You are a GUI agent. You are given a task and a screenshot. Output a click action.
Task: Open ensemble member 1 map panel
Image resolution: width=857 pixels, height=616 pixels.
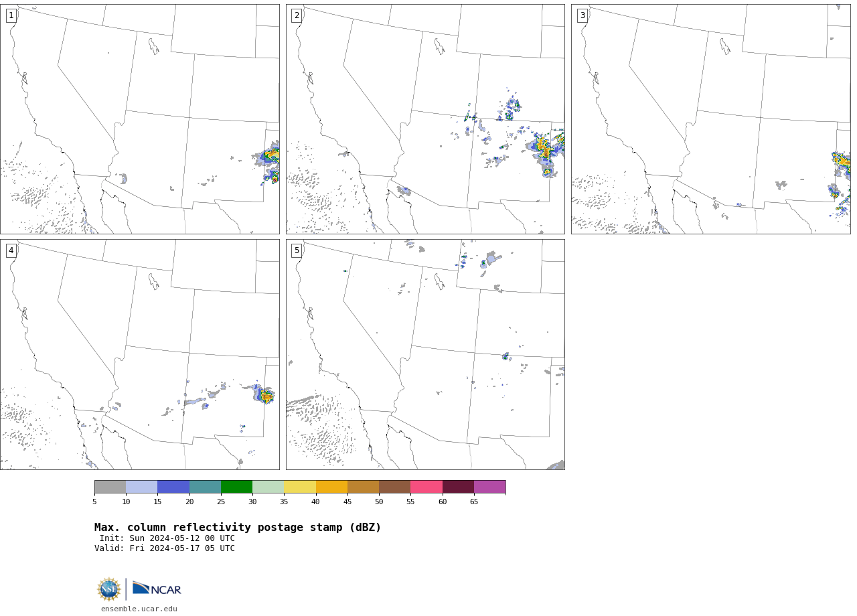click(x=140, y=119)
